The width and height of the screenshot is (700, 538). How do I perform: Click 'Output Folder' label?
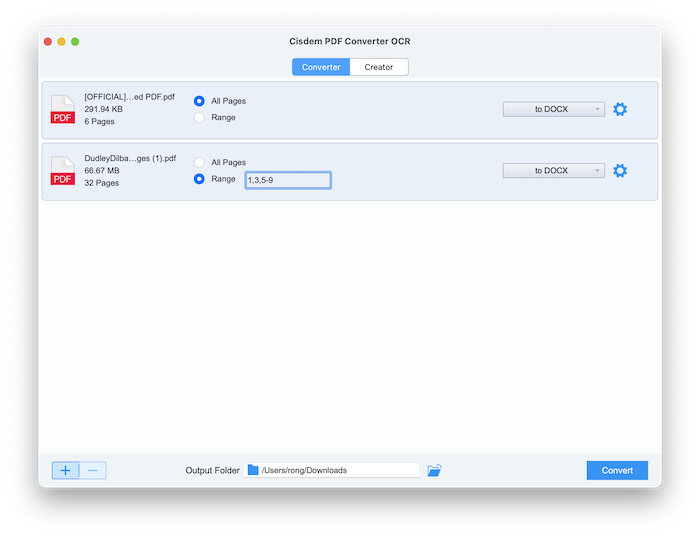(x=212, y=471)
